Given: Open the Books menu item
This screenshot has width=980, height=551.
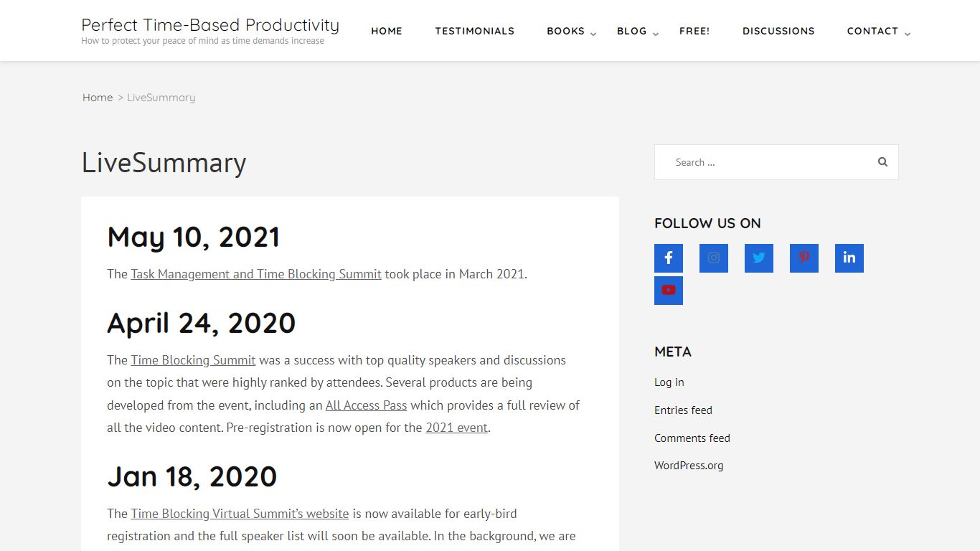Looking at the screenshot, I should tap(565, 31).
